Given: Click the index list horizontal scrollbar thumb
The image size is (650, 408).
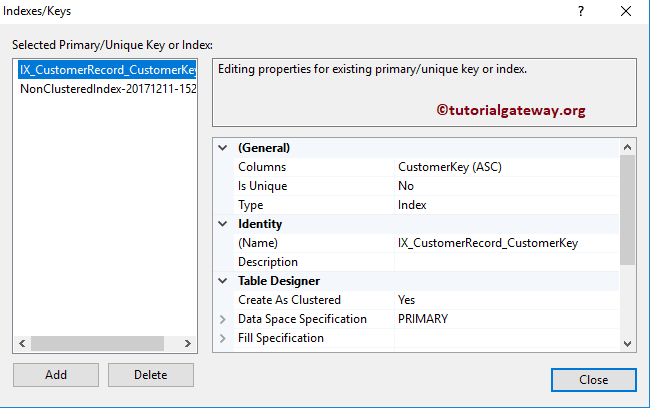Looking at the screenshot, I should tap(97, 343).
